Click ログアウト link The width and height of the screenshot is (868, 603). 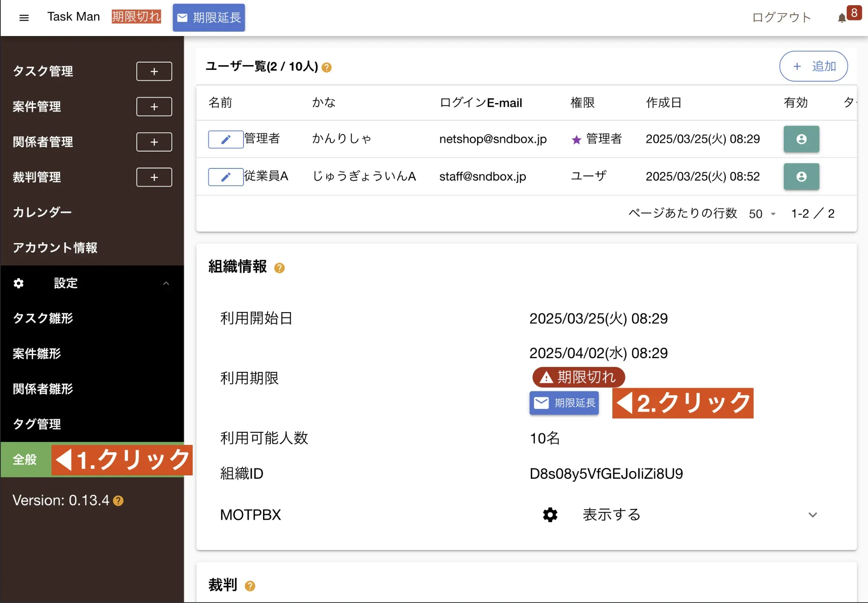(x=781, y=17)
